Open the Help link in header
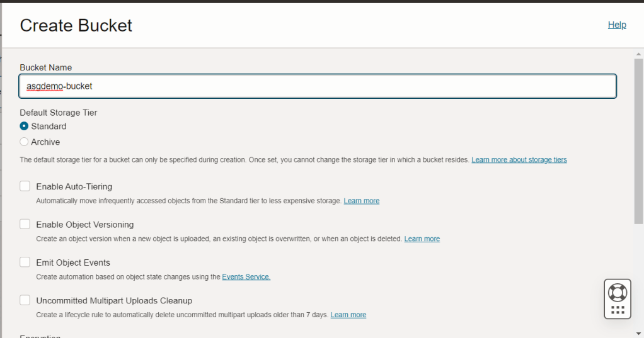This screenshot has width=644, height=338. pyautogui.click(x=616, y=25)
